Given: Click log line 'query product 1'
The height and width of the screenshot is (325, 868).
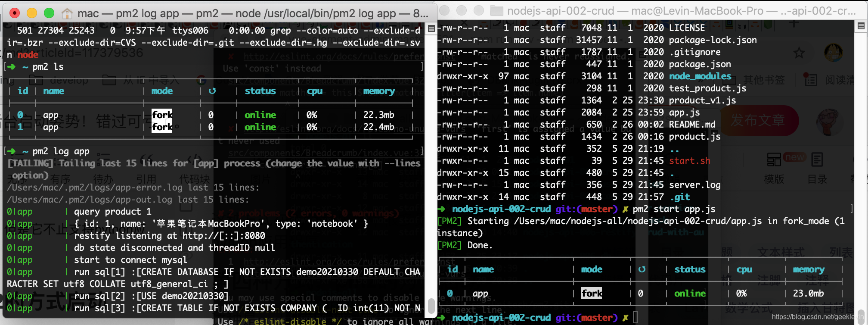Looking at the screenshot, I should tap(113, 212).
